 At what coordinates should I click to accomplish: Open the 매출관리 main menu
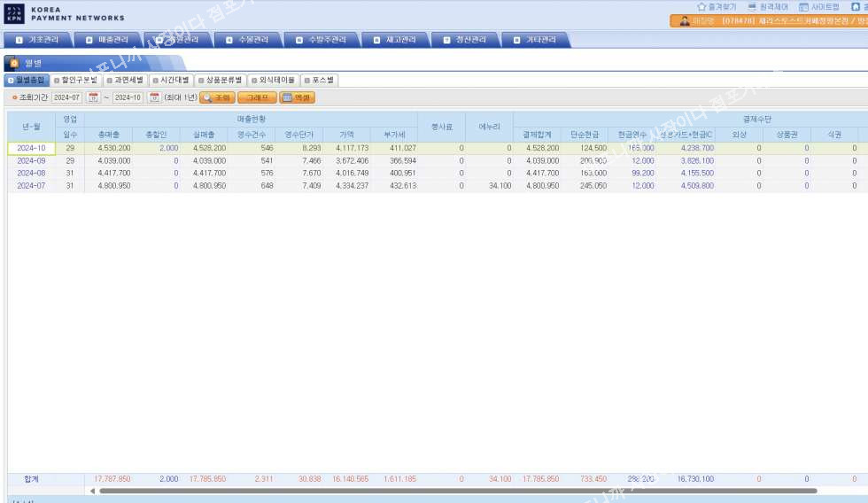(106, 40)
